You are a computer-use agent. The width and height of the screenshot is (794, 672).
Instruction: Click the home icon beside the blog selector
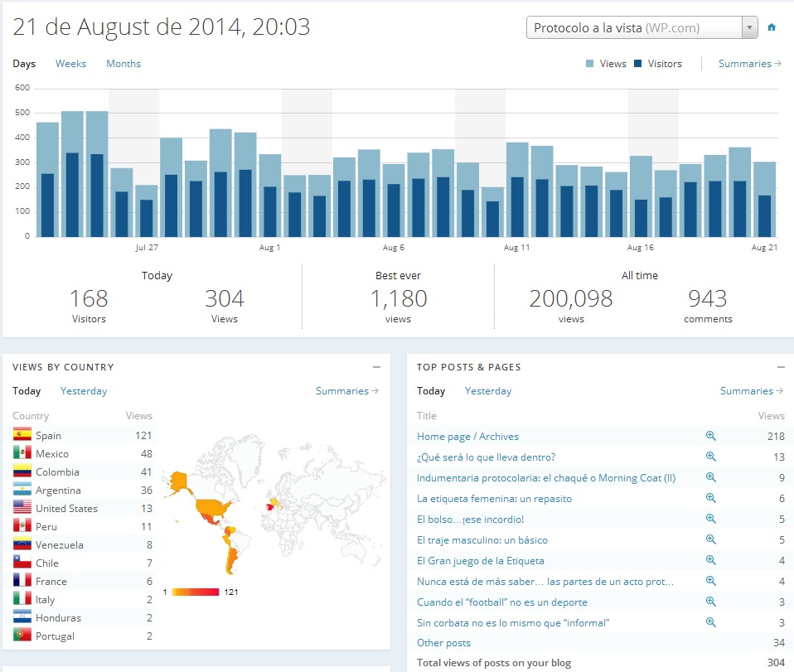click(772, 27)
